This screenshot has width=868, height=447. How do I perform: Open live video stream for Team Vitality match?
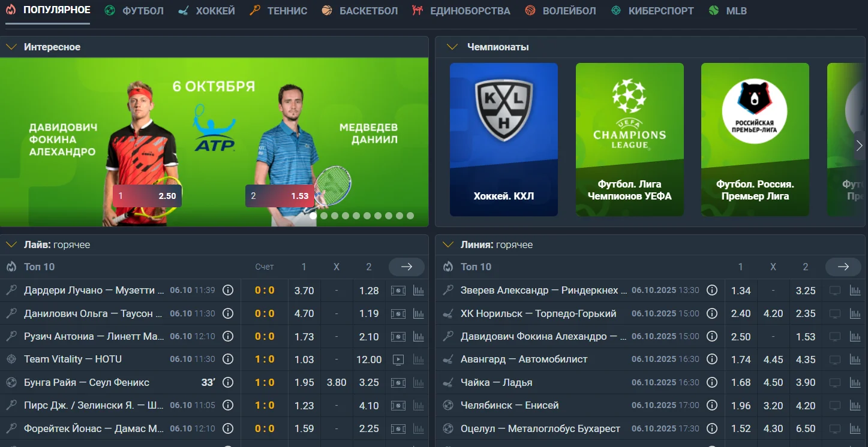[x=398, y=360]
